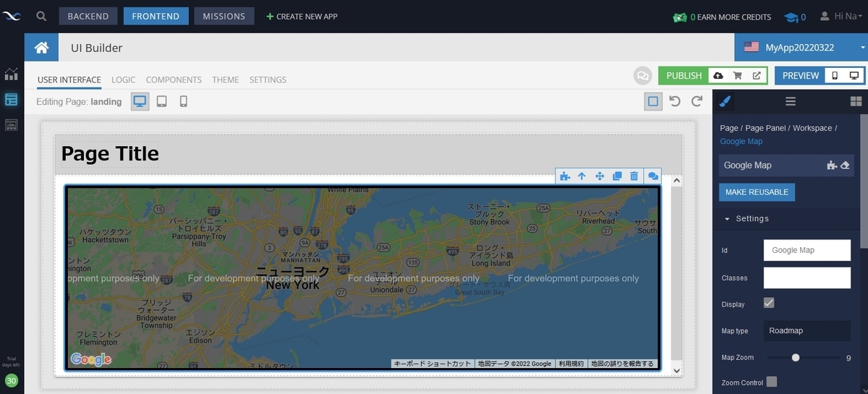Click the Classes input field
The height and width of the screenshot is (394, 868).
point(807,278)
